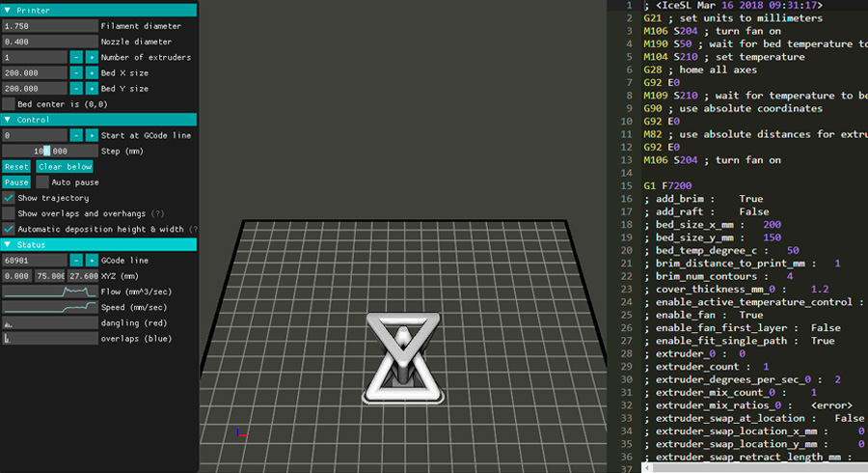The image size is (868, 473).
Task: Decrease Bed Y size with minus
Action: tap(76, 88)
